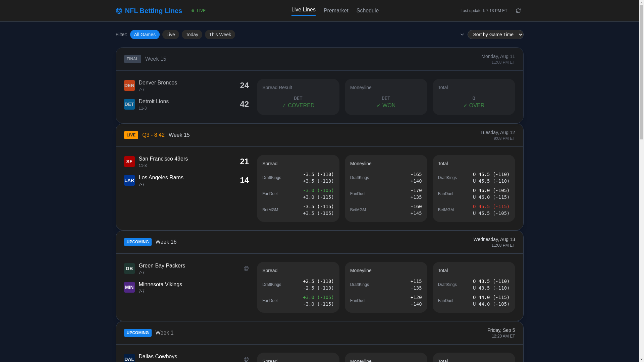This screenshot has height=362, width=644.
Task: Click FanDuel O 46.0 (-105) total
Action: coord(491,190)
